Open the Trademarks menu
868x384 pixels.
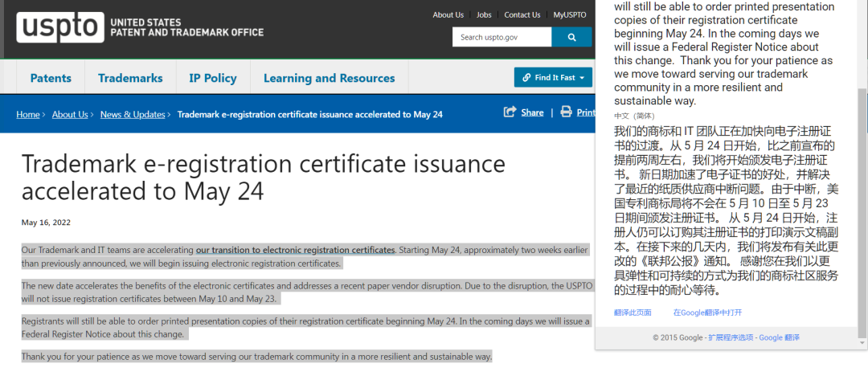(x=130, y=78)
